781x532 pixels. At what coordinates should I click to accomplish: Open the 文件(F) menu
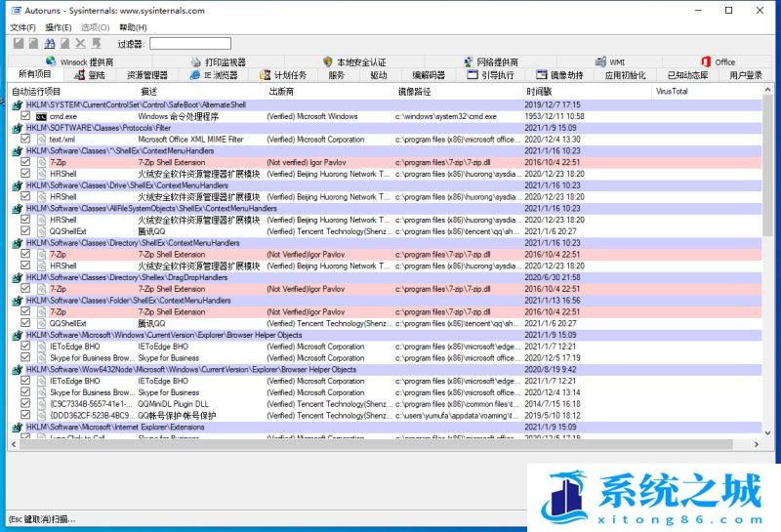[22, 27]
